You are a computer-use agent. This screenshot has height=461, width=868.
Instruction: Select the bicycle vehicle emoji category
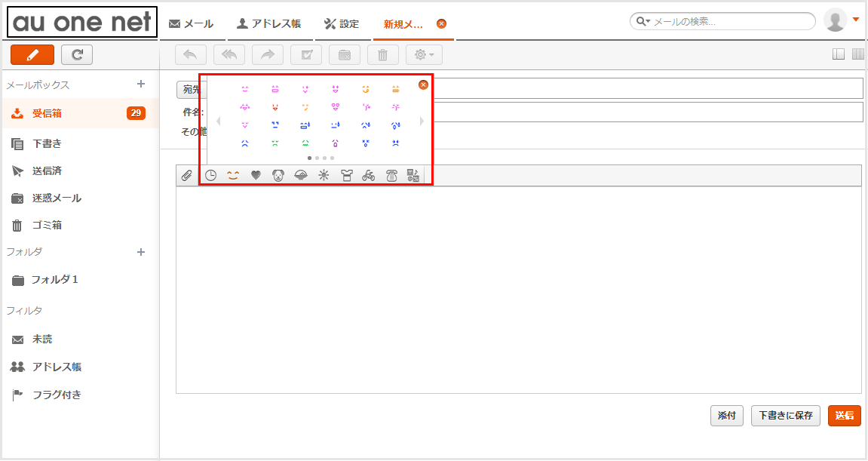369,176
